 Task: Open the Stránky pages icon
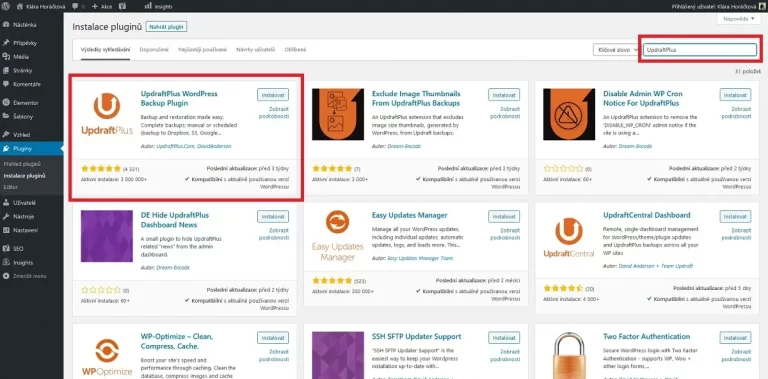click(x=6, y=70)
